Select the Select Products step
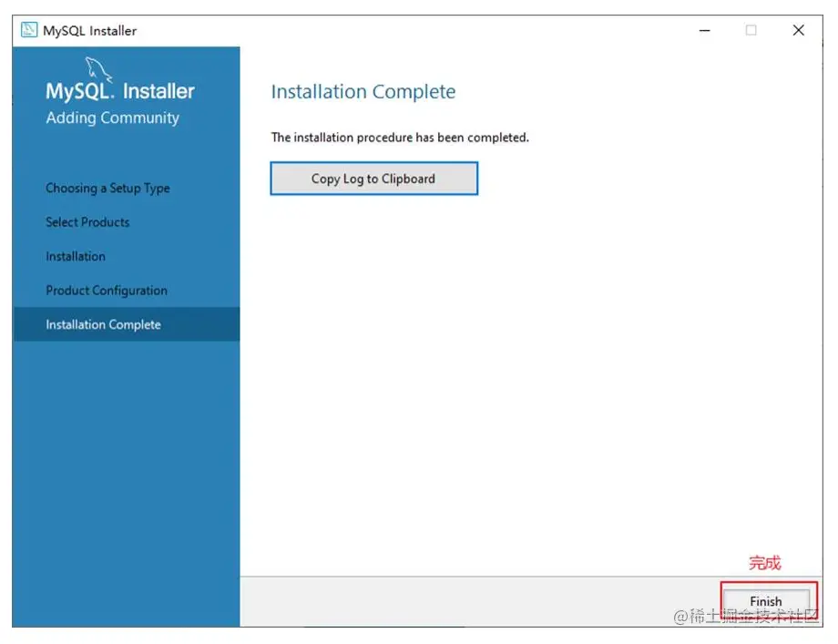Image resolution: width=838 pixels, height=644 pixels. tap(87, 222)
